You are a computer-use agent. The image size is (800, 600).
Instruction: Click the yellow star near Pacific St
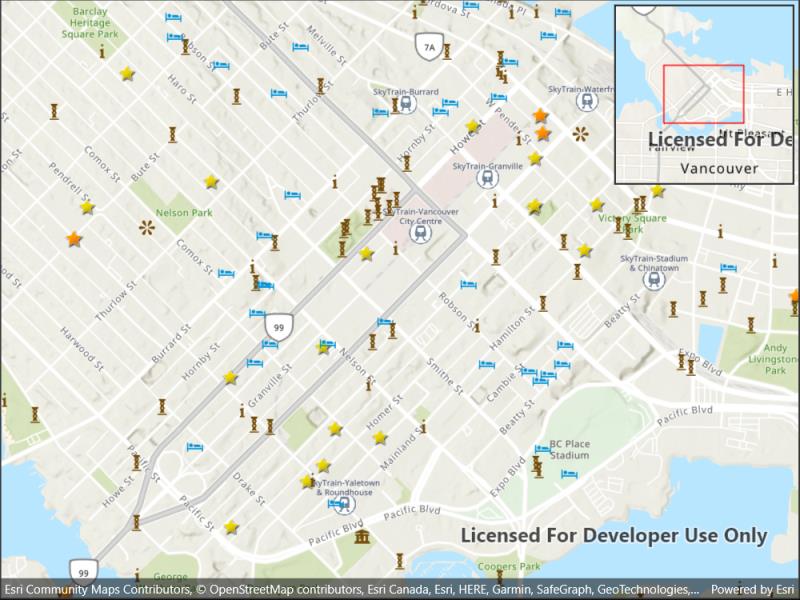(231, 527)
